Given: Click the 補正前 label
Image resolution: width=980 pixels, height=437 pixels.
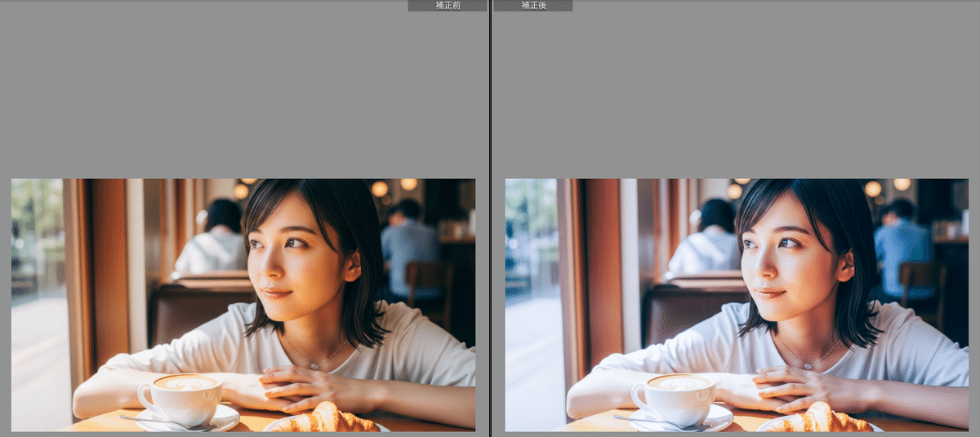Looking at the screenshot, I should [448, 6].
